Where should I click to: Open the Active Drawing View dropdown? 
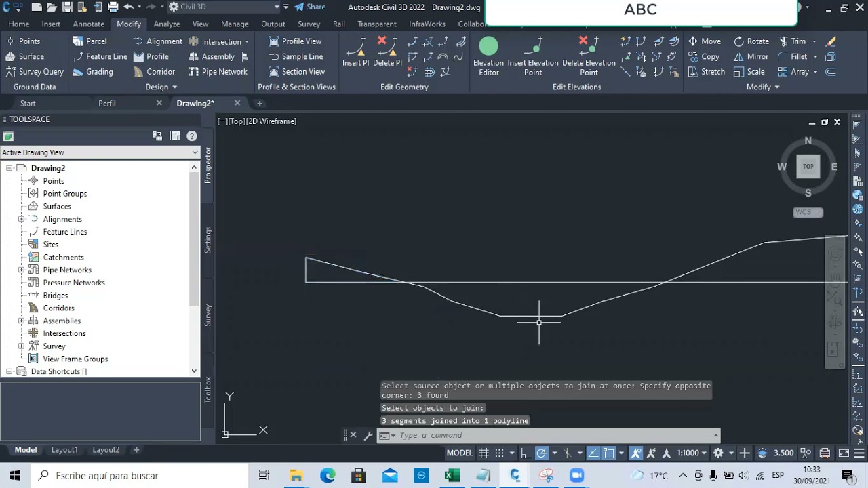click(100, 152)
